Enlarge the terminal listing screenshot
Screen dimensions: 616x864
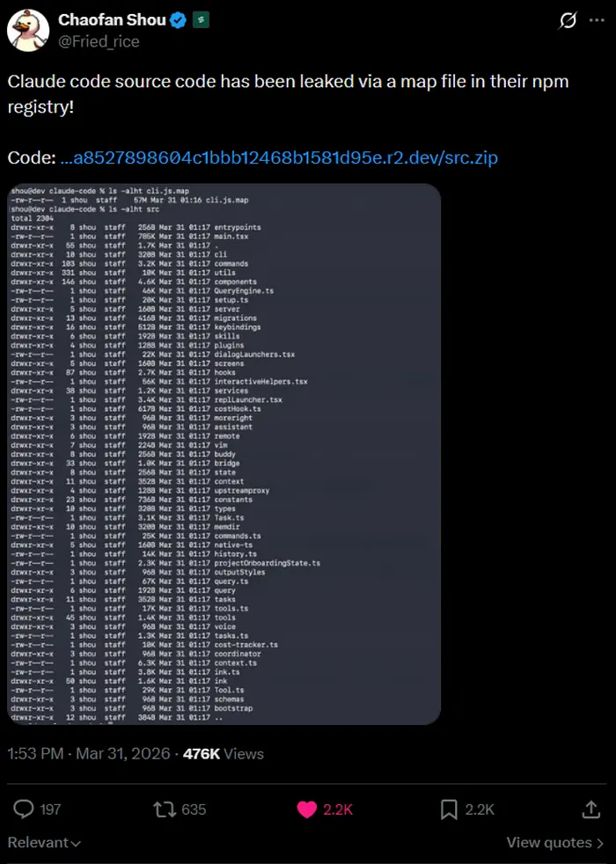pos(224,453)
